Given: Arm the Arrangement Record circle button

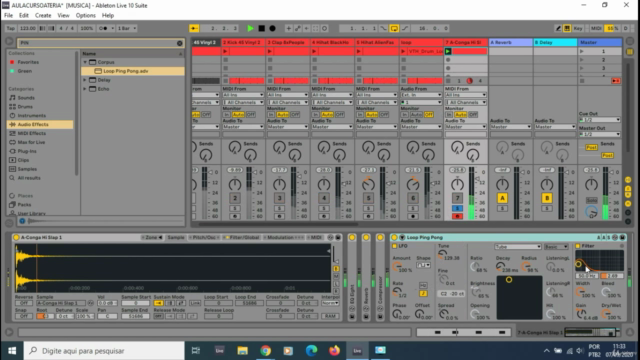Looking at the screenshot, I should (272, 28).
